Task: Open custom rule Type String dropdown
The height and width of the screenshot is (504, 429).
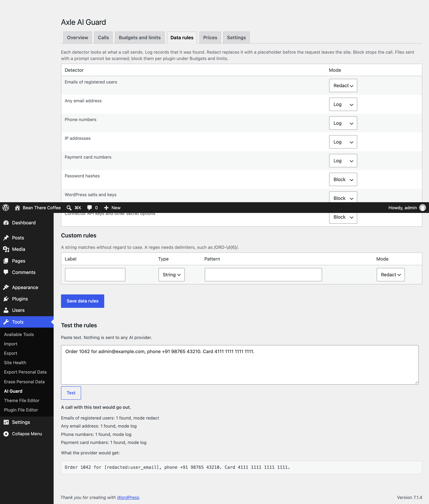Action: [x=171, y=275]
